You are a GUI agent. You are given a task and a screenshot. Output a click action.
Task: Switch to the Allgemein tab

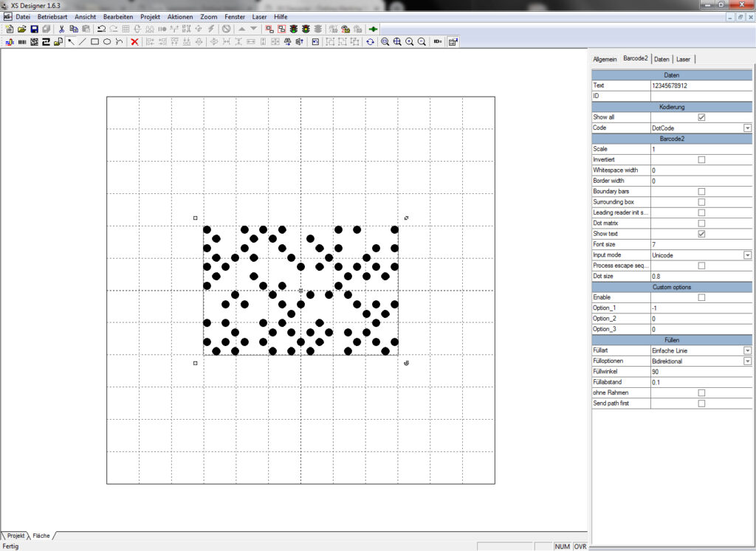pyautogui.click(x=605, y=59)
